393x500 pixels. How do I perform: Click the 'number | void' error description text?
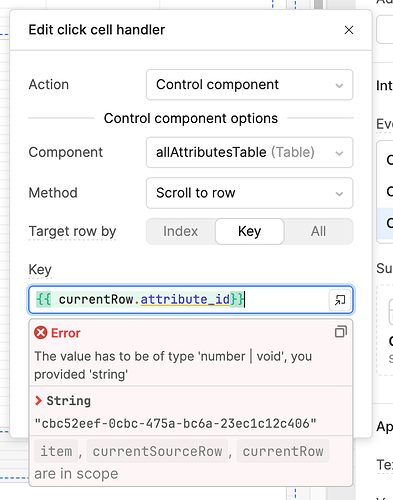(x=173, y=365)
